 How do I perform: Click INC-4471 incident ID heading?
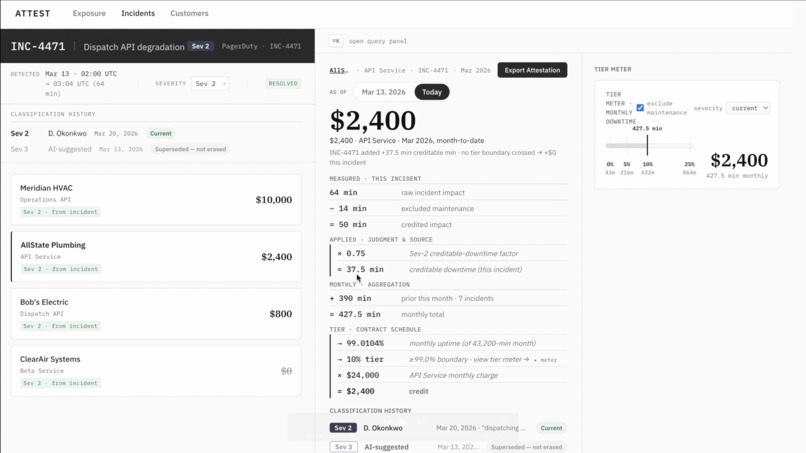pos(38,46)
